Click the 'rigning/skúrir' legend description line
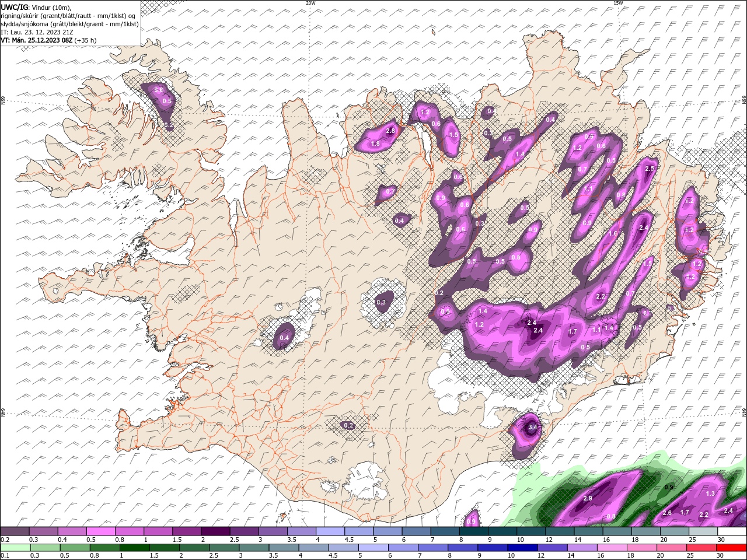747x560 pixels. point(69,16)
